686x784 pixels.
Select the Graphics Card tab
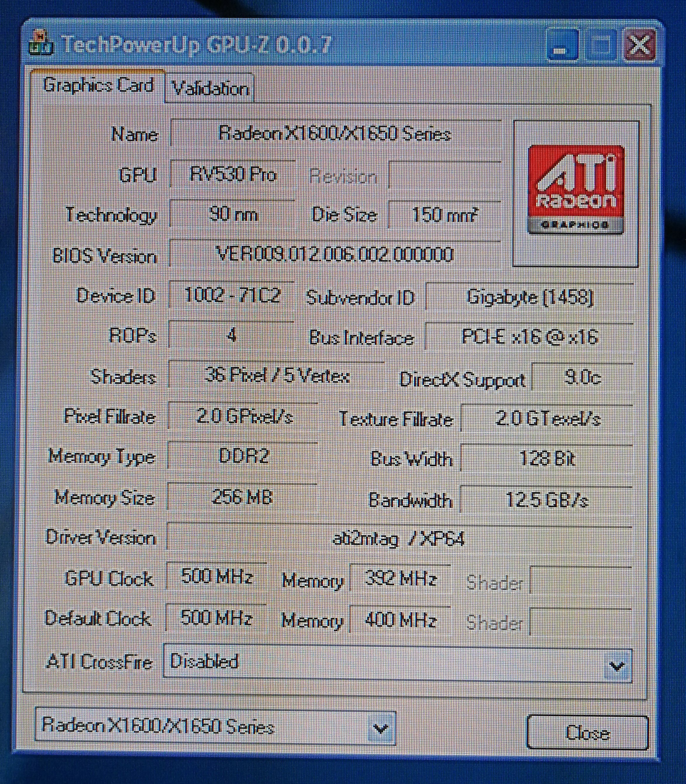point(98,85)
